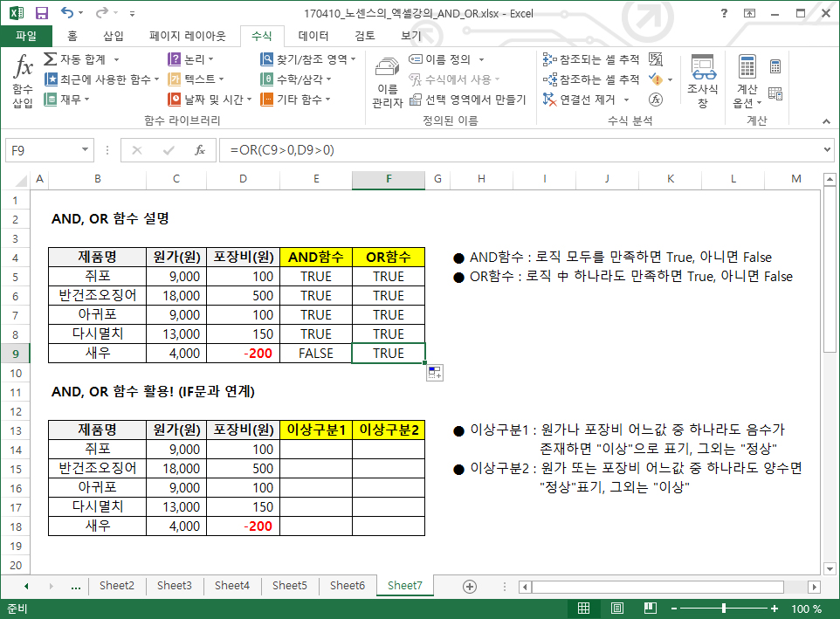Click the horizontal scrollbar right arrow

[815, 587]
